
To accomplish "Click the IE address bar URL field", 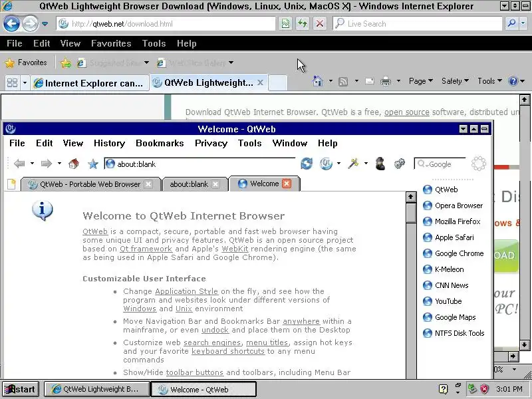I will coord(166,24).
